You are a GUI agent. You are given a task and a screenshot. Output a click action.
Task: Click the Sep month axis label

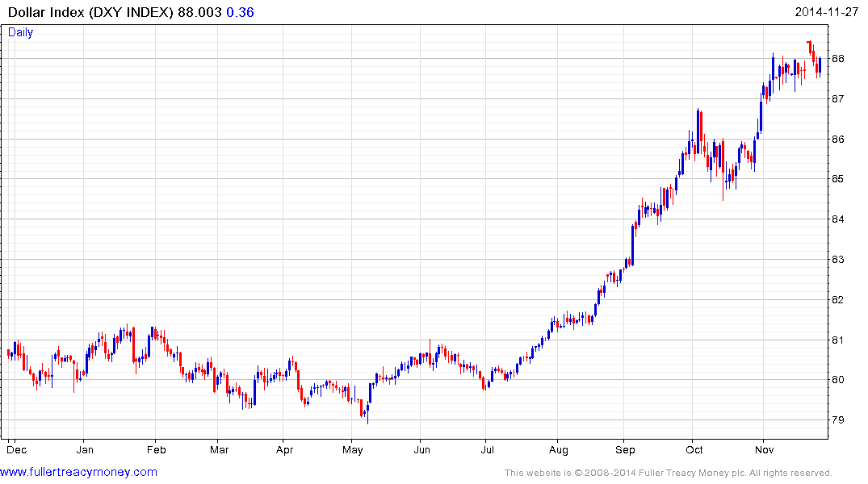[625, 449]
